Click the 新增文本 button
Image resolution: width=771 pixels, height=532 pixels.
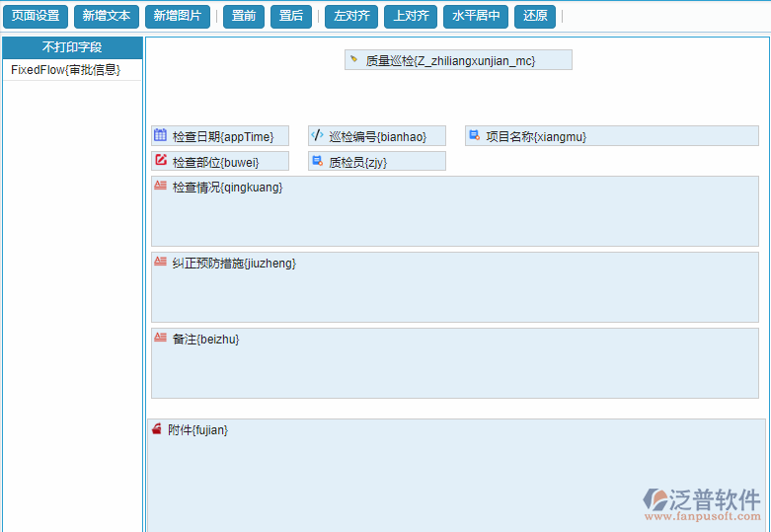(x=107, y=16)
